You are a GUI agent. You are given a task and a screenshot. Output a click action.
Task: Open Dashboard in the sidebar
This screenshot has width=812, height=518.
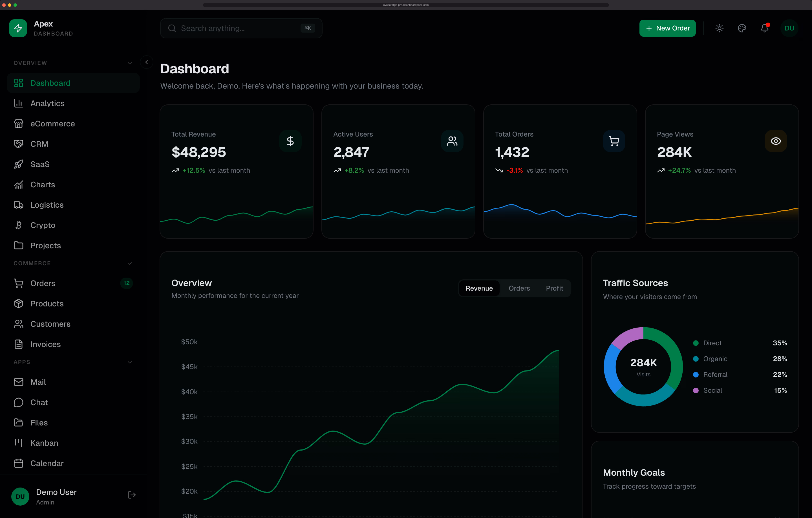(73, 83)
